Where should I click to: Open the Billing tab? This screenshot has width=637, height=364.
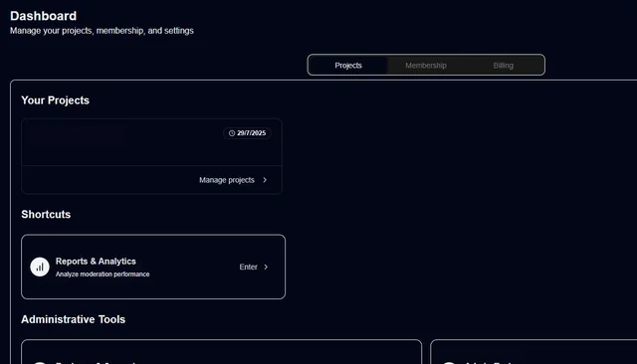[503, 66]
